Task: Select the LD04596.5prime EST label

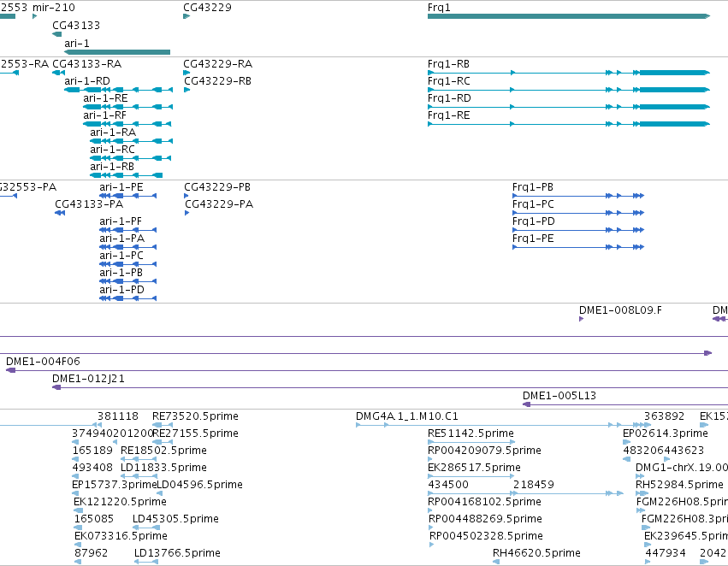Action: (200, 486)
